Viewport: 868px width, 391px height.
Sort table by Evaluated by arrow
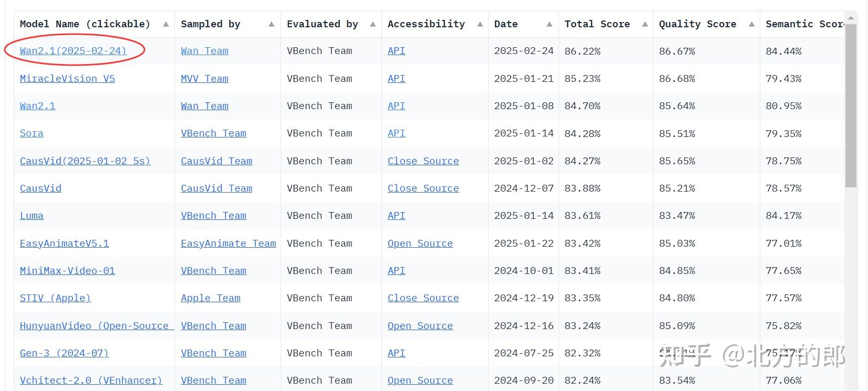point(373,24)
